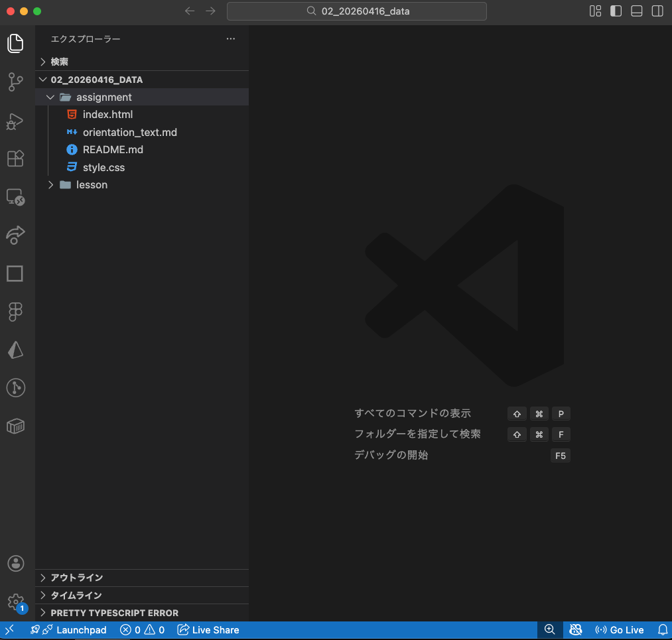Open the Source Control view
This screenshot has width=672, height=640.
click(15, 82)
